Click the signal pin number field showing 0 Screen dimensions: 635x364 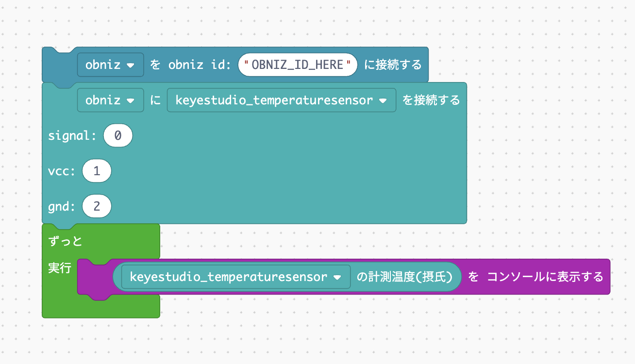click(117, 135)
